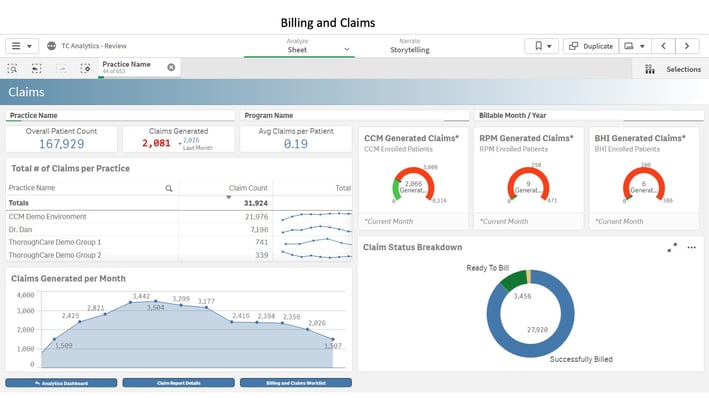Click the RPM Generated Claims gauge
The width and height of the screenshot is (709, 398).
(528, 185)
